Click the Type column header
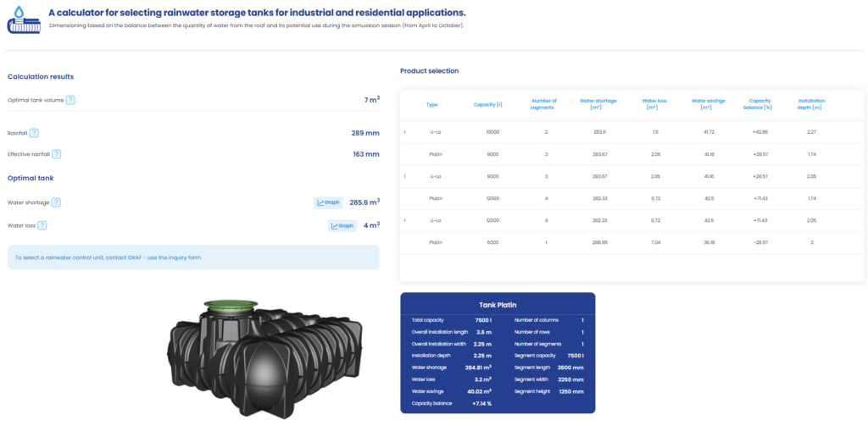 coord(431,104)
